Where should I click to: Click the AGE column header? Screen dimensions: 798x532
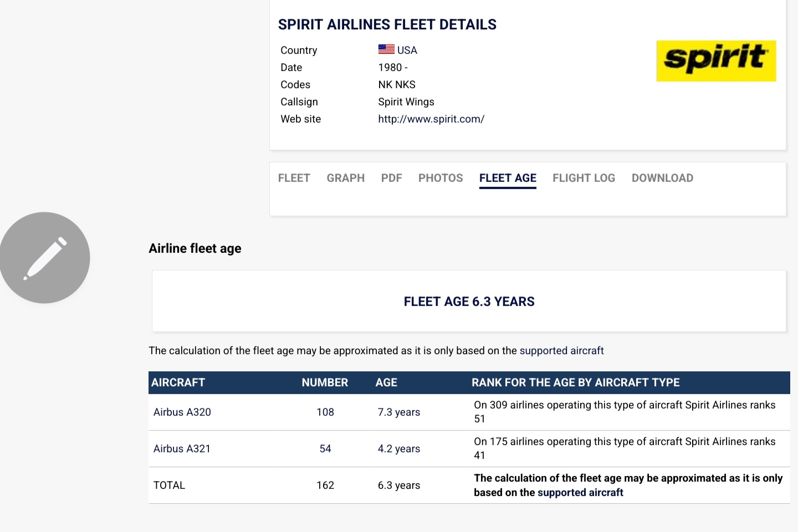pos(386,382)
